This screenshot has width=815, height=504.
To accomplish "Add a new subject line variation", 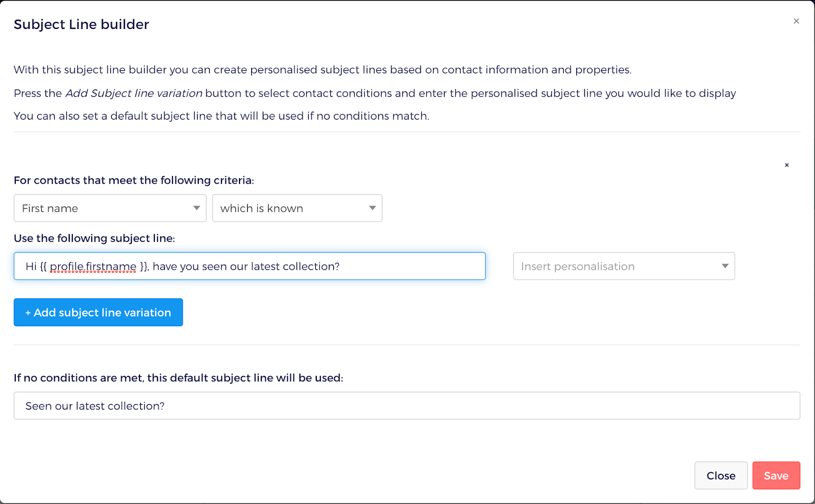I will [x=98, y=312].
